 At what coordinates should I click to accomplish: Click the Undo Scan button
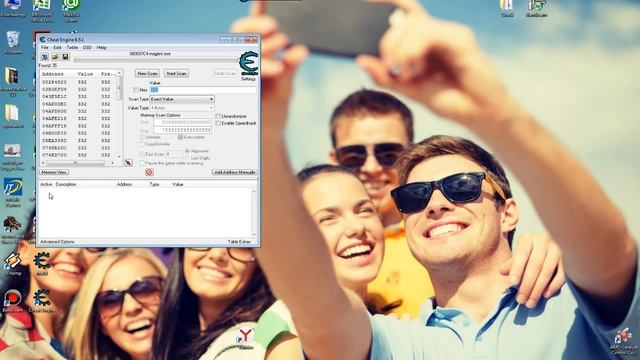coord(225,73)
